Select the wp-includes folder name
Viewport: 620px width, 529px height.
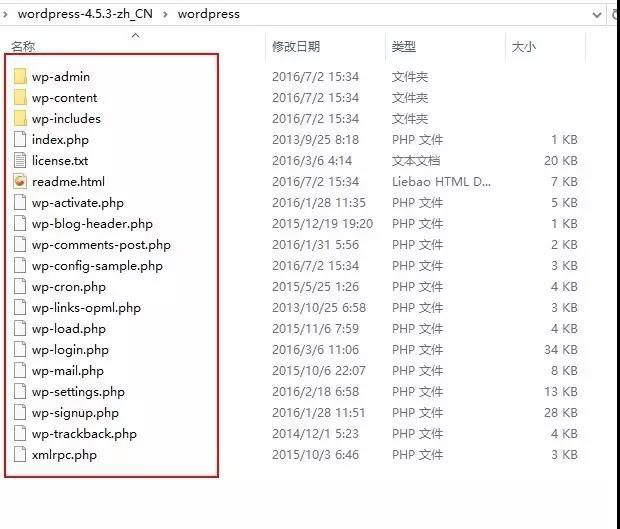[66, 119]
